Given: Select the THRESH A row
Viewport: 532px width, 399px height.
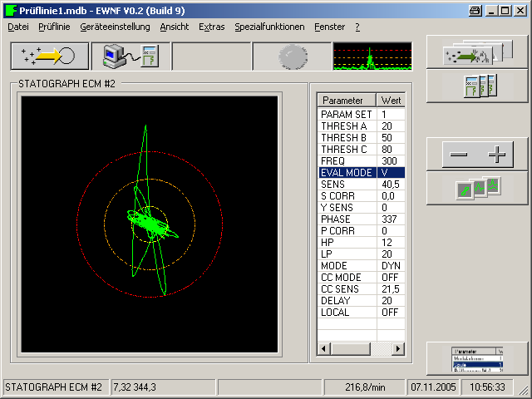Looking at the screenshot, I should coord(362,126).
